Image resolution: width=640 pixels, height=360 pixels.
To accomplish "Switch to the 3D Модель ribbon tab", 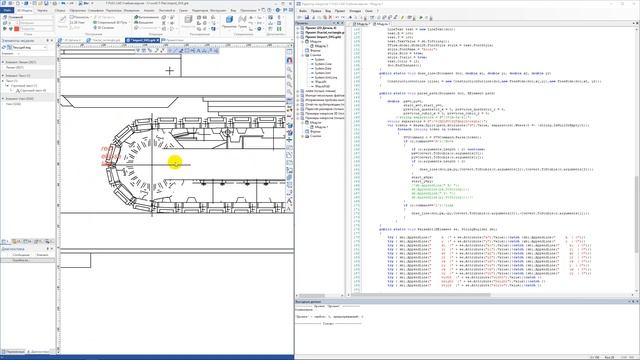I will click(24, 11).
